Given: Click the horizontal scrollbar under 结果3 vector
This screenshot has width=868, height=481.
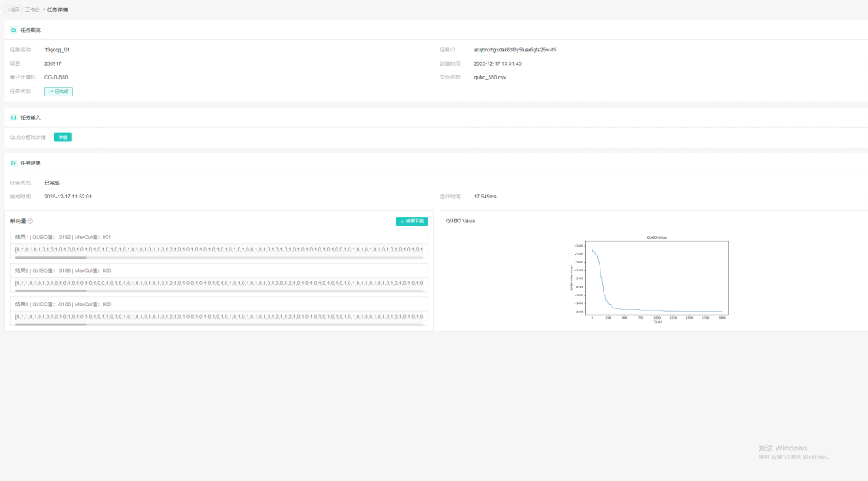Looking at the screenshot, I should click(51, 324).
